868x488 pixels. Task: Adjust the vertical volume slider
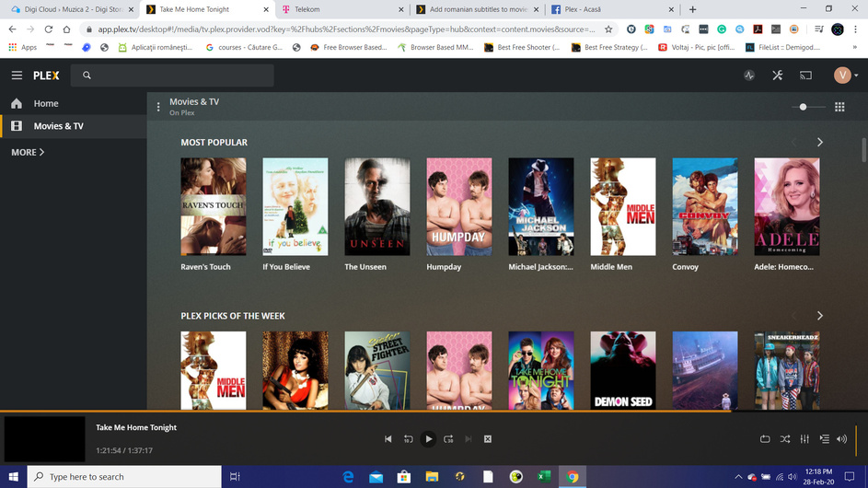(x=856, y=439)
